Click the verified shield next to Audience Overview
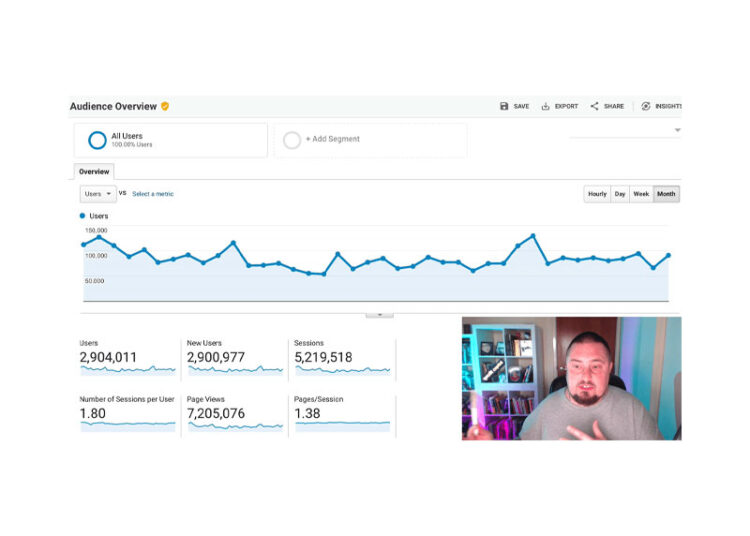This screenshot has width=750, height=536. [x=165, y=106]
